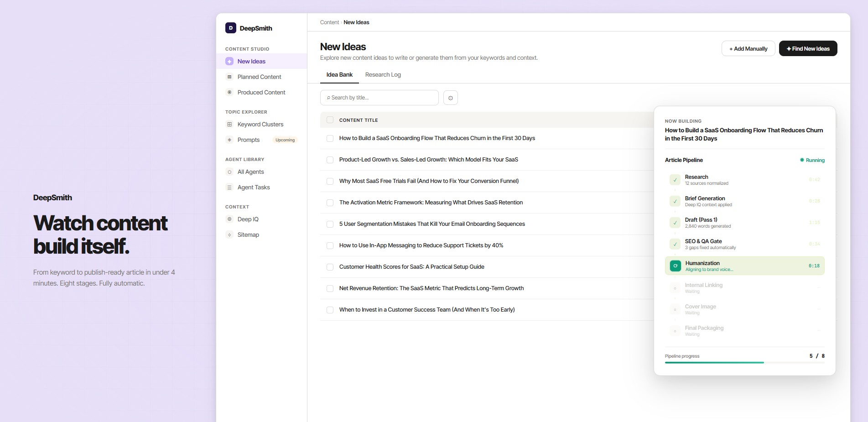The image size is (868, 422).
Task: Click the Humanization 0:18 timer
Action: [x=814, y=266]
